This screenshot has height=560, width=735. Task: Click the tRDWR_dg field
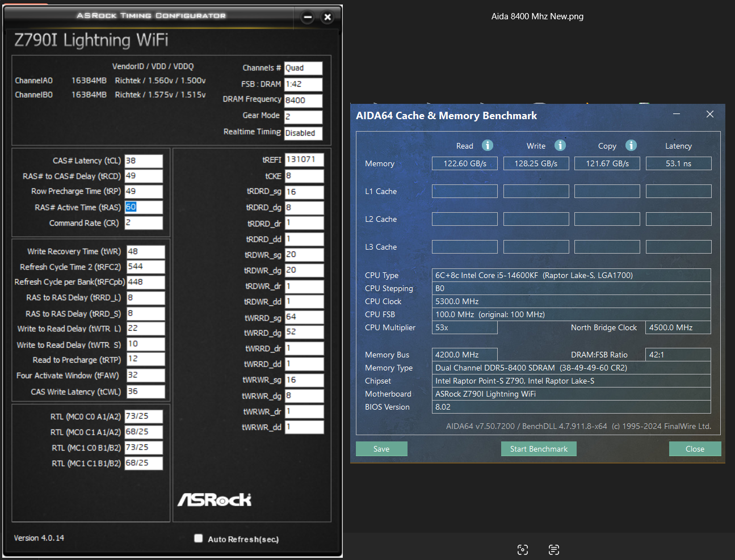coord(304,270)
